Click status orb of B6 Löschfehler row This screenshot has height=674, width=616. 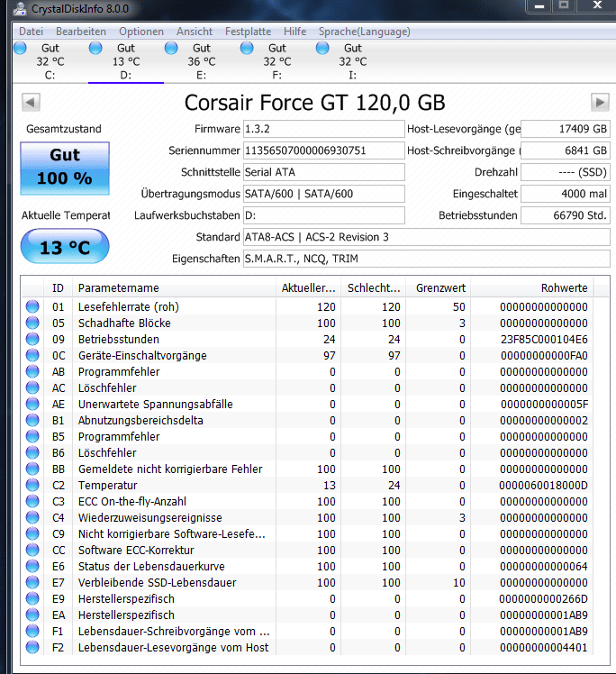pos(32,452)
